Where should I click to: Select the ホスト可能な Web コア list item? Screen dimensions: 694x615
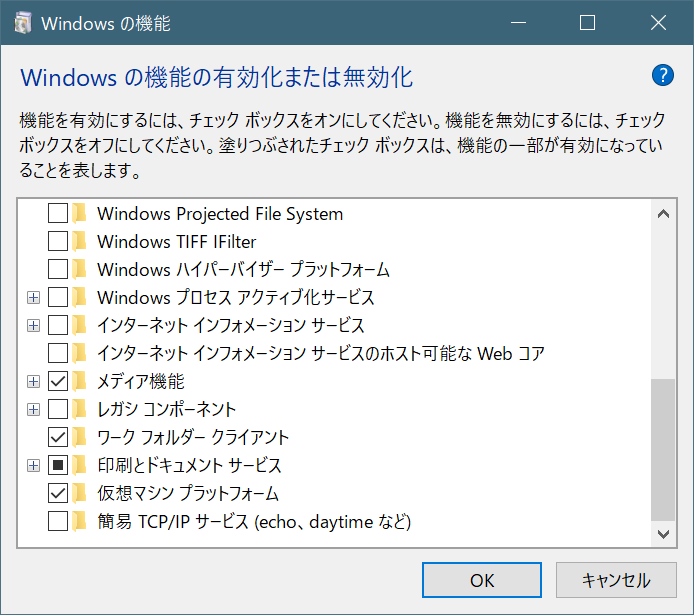pyautogui.click(x=320, y=353)
